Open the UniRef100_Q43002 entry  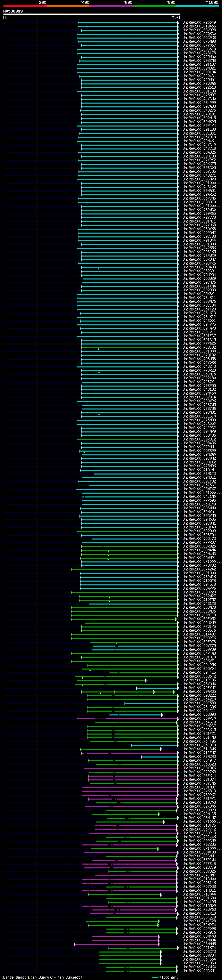199,424
